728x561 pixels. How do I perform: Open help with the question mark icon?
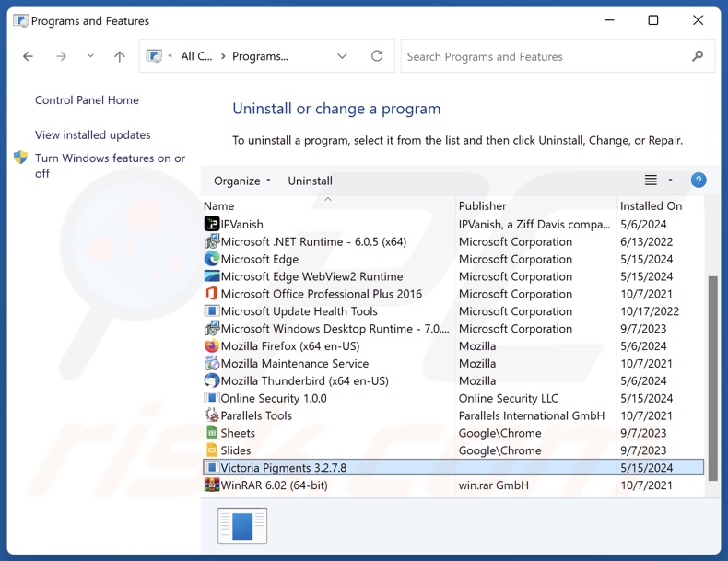(x=699, y=181)
